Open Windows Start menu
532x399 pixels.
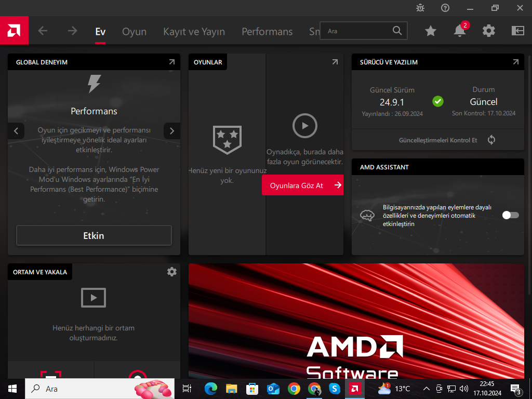pos(12,389)
